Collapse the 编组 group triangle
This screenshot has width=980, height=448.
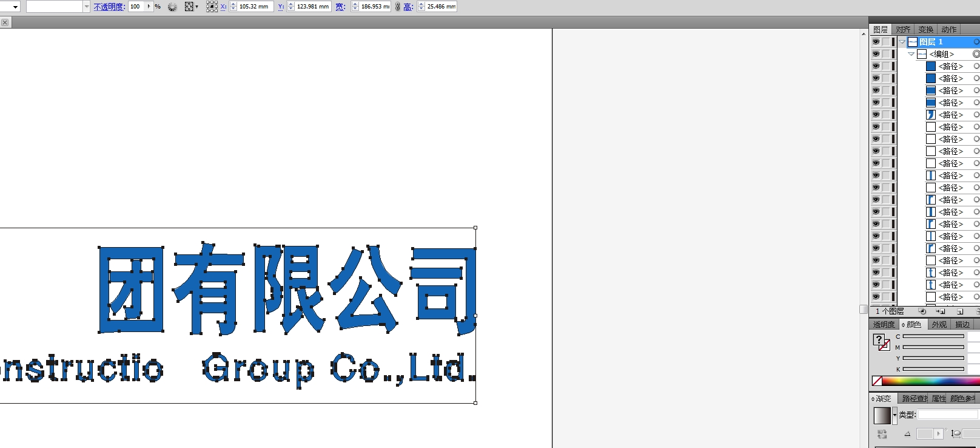coord(911,54)
